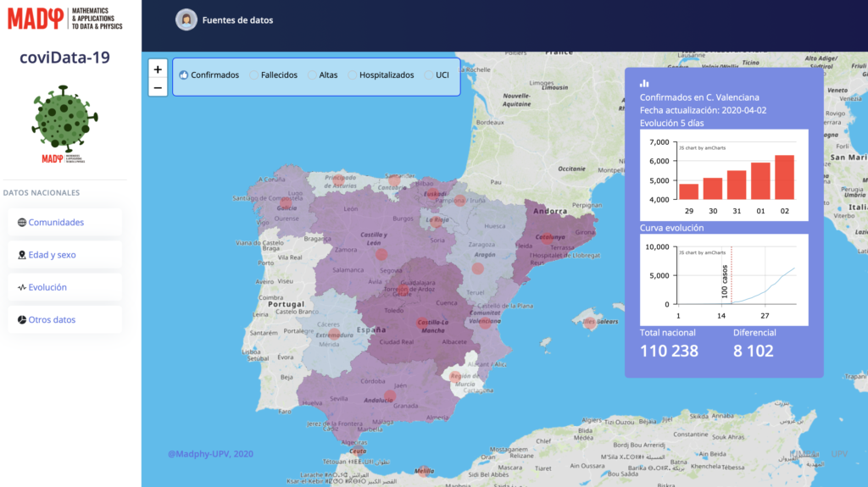Click the user avatar in top bar
868x487 pixels.
[x=186, y=20]
